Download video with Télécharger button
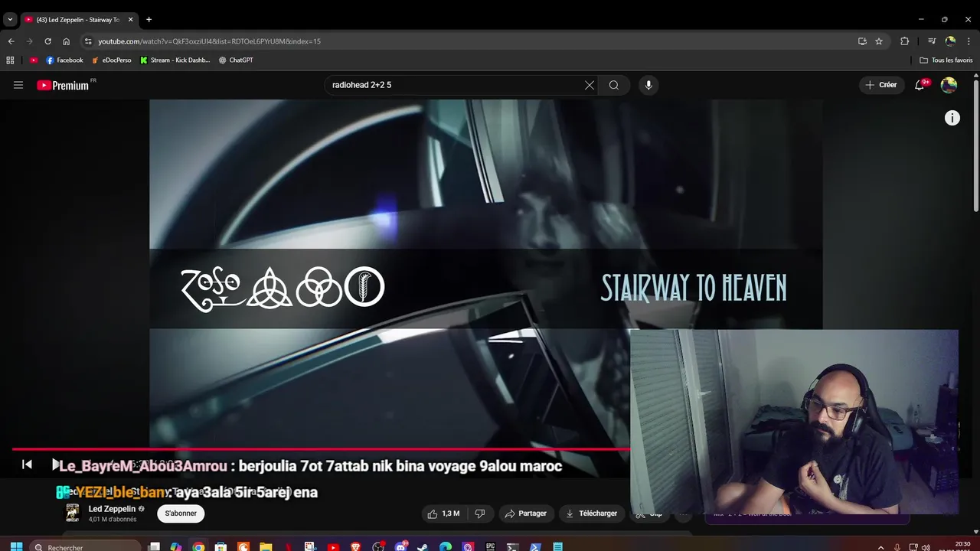The width and height of the screenshot is (980, 551). 591,514
